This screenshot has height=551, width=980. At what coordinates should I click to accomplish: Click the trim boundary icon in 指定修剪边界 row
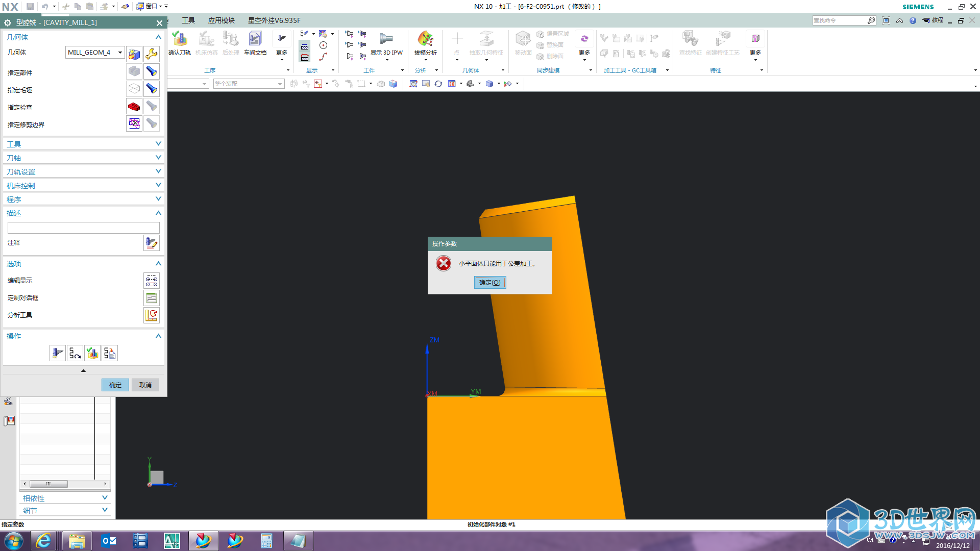click(x=134, y=123)
